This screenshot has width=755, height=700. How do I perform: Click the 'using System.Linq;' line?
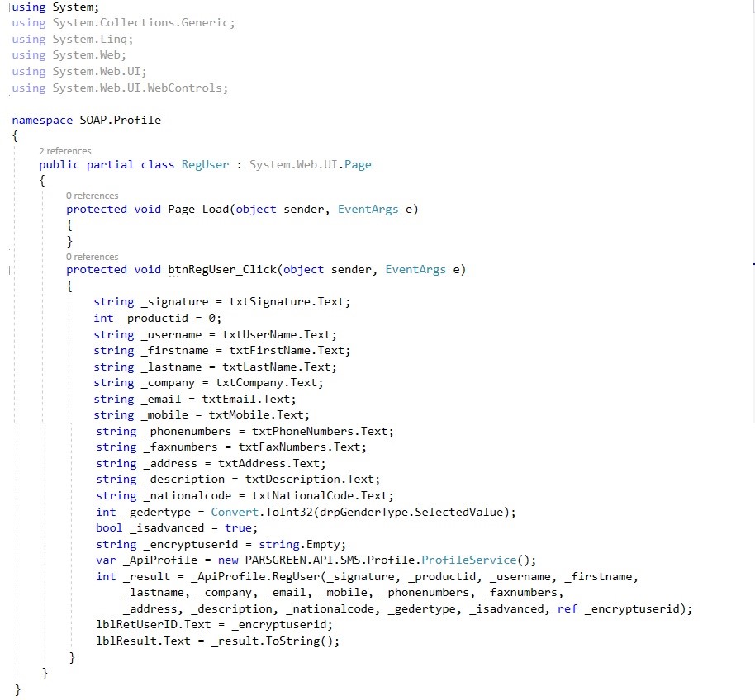point(72,39)
